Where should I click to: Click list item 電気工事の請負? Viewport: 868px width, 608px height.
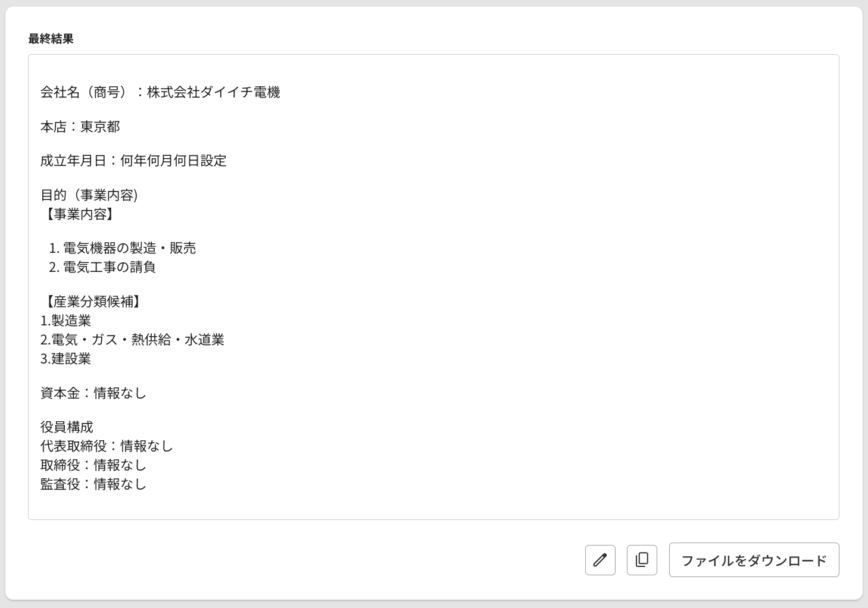pos(109,267)
